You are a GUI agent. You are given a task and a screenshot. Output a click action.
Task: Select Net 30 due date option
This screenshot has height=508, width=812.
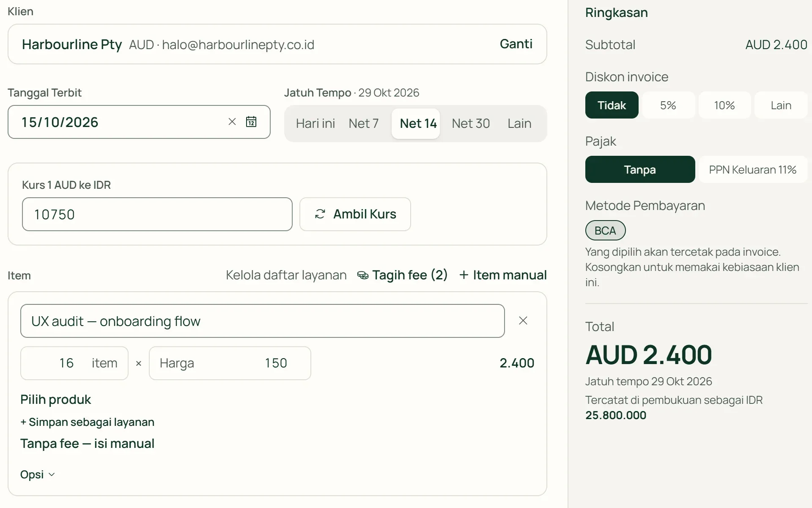tap(471, 124)
